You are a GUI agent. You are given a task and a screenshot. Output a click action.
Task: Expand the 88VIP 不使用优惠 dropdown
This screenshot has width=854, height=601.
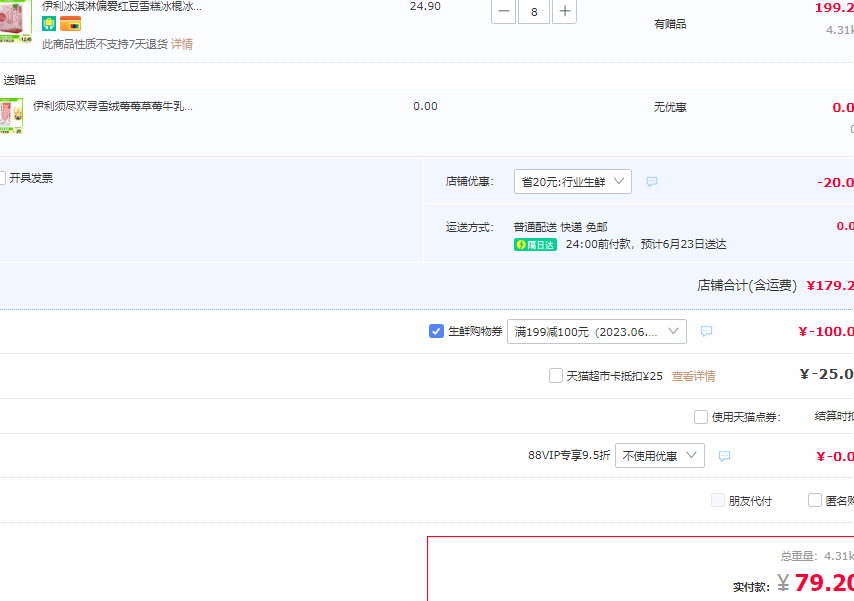(x=660, y=456)
